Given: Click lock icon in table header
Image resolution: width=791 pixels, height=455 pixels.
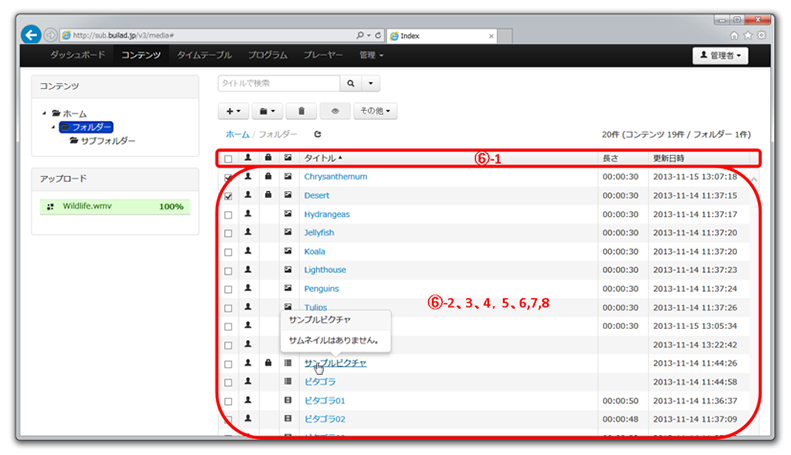Looking at the screenshot, I should (268, 158).
